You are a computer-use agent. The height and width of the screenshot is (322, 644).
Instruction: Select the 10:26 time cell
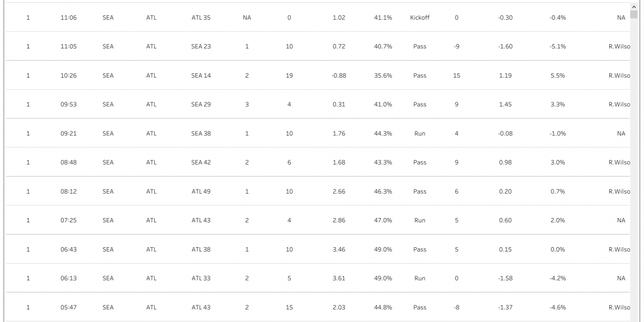coord(68,75)
